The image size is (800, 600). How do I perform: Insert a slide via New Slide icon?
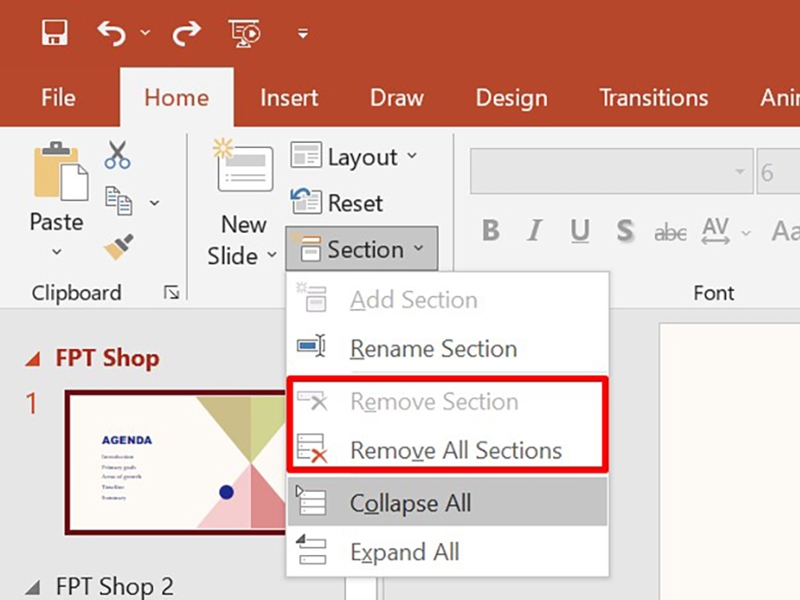243,164
